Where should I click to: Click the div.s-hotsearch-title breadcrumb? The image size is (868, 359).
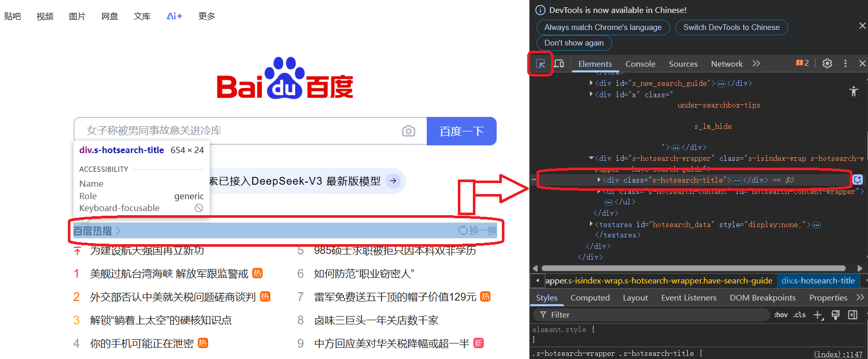pos(818,281)
